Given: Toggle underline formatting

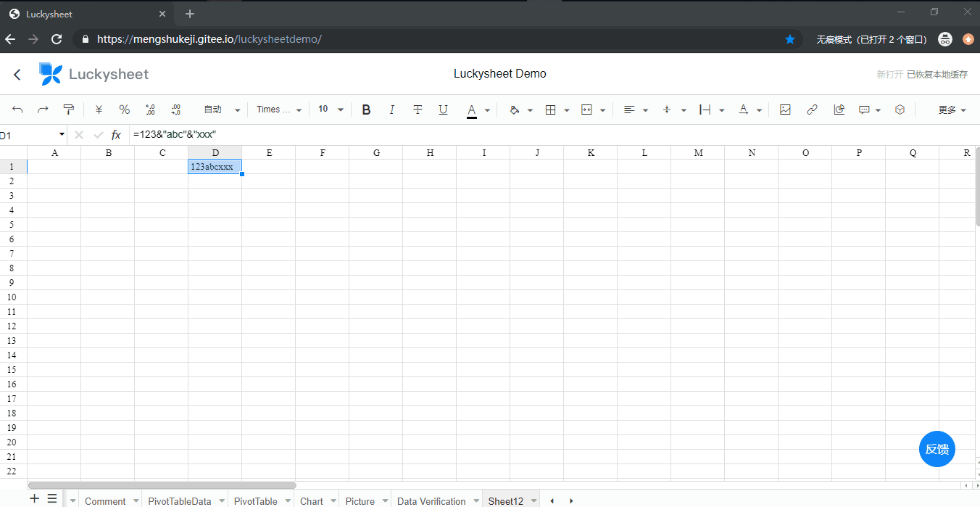Looking at the screenshot, I should point(443,110).
